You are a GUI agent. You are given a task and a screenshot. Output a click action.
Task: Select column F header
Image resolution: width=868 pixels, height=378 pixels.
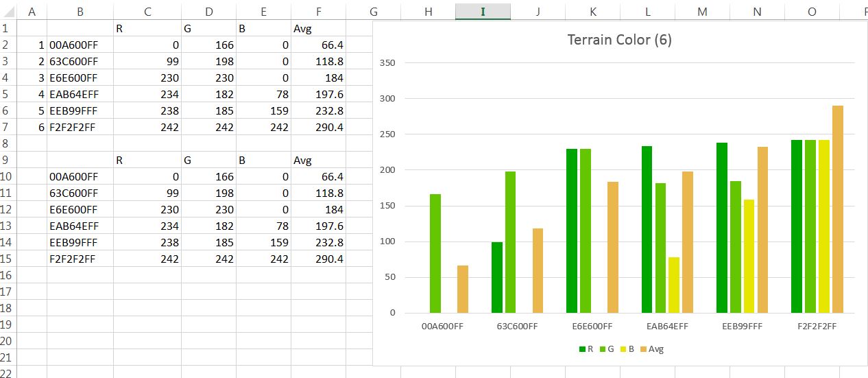[x=318, y=11]
